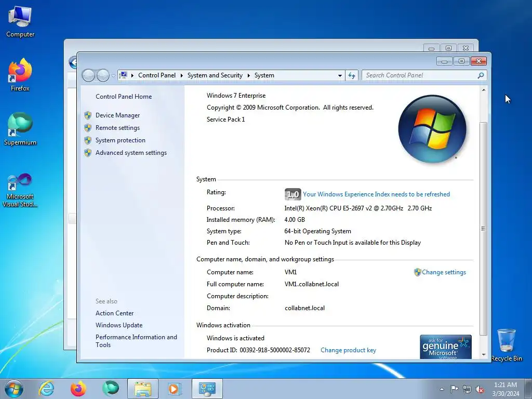This screenshot has width=532, height=399.
Task: Click the search magnifier icon
Action: pos(481,75)
